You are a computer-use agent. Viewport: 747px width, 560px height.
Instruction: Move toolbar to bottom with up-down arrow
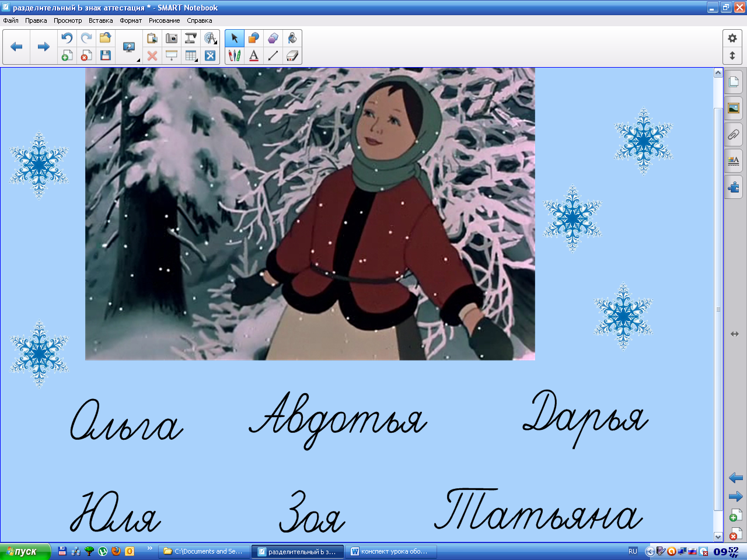(732, 56)
